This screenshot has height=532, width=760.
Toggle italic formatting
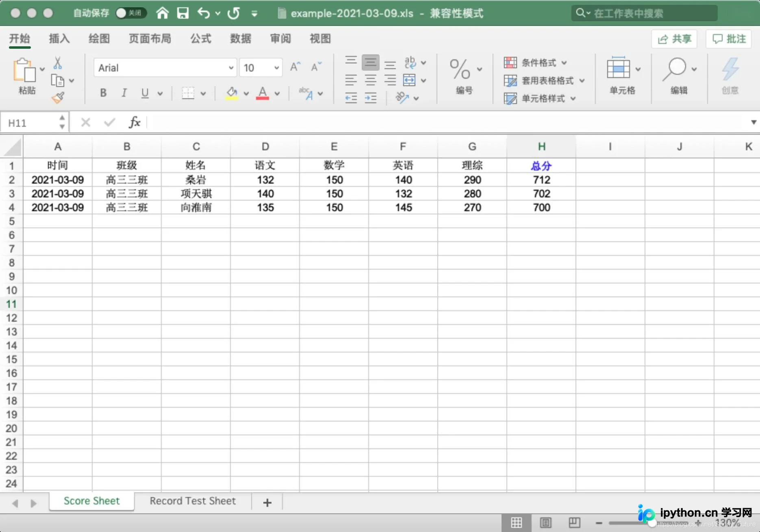click(x=124, y=93)
